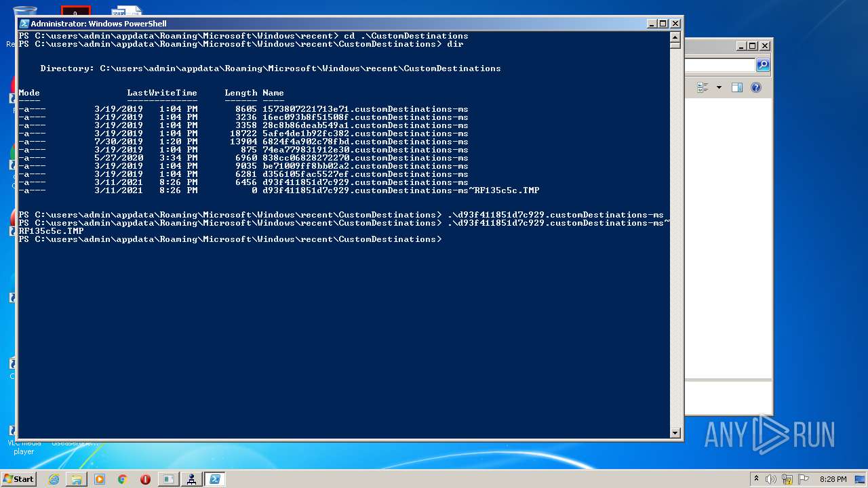Click file name 74ea779831912e30.customDestinations-ms
This screenshot has width=868, height=488.
(365, 150)
